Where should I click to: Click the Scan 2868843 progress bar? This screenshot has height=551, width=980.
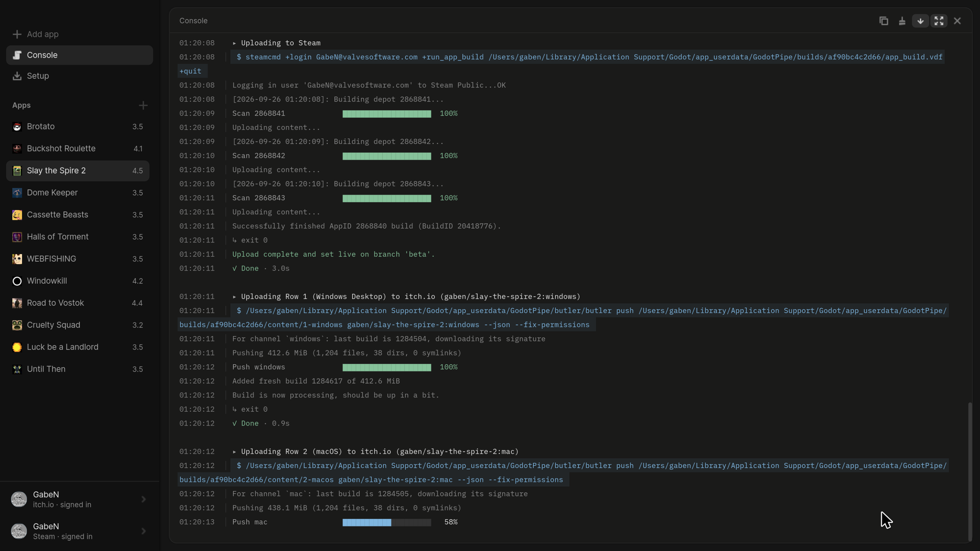(x=386, y=198)
